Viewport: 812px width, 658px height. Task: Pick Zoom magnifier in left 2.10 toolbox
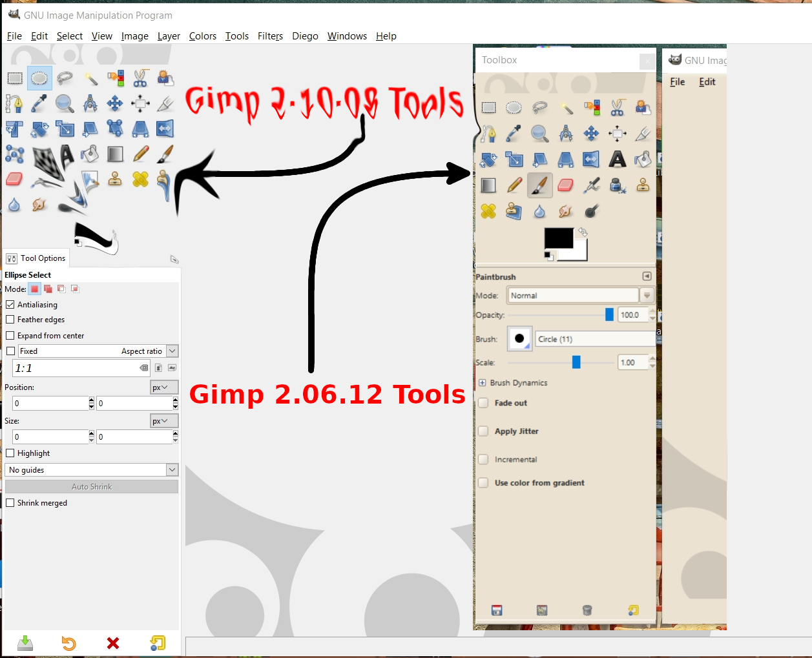point(65,104)
